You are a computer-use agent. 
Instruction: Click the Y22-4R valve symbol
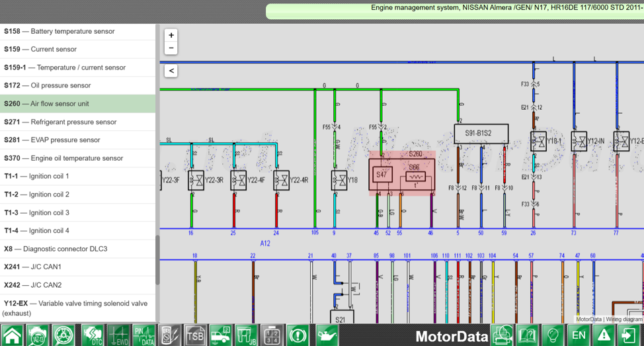click(x=282, y=181)
